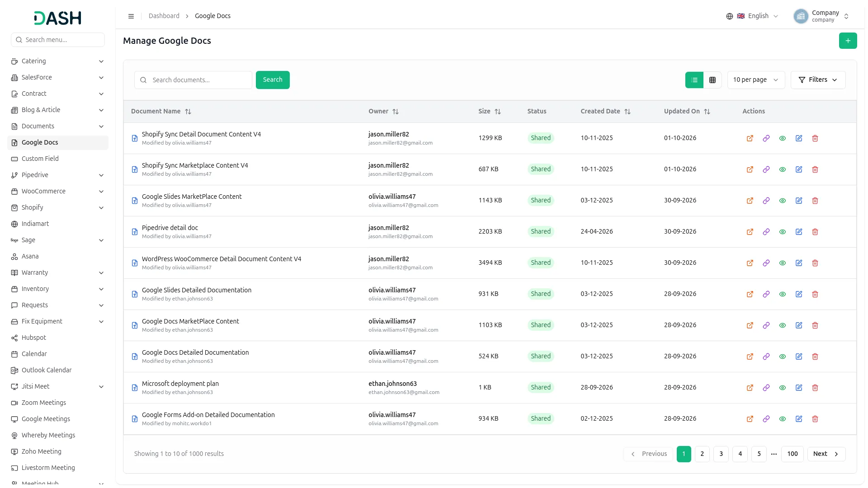
Task: Switch to grid view layout
Action: click(x=712, y=80)
